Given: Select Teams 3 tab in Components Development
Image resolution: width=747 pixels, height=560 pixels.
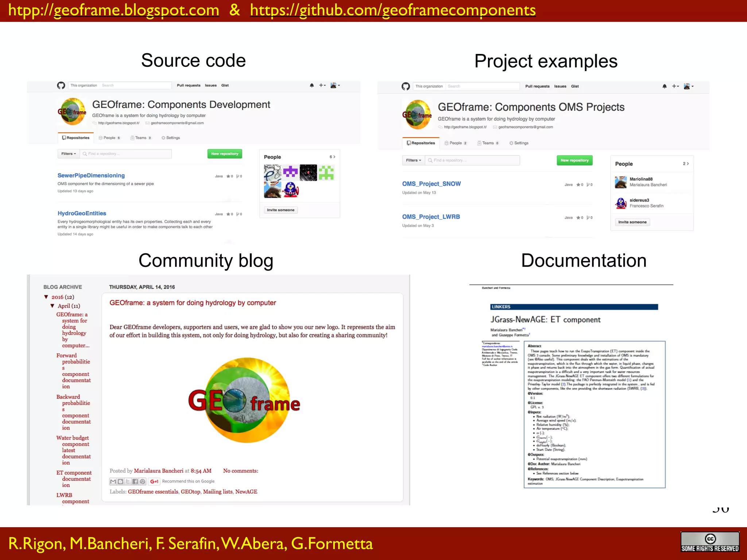Looking at the screenshot, I should tap(141, 138).
